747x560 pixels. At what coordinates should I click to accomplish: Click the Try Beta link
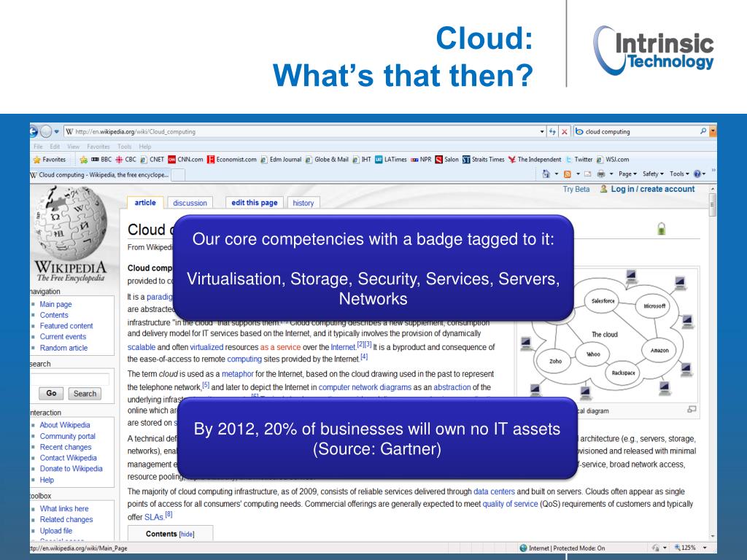(576, 189)
